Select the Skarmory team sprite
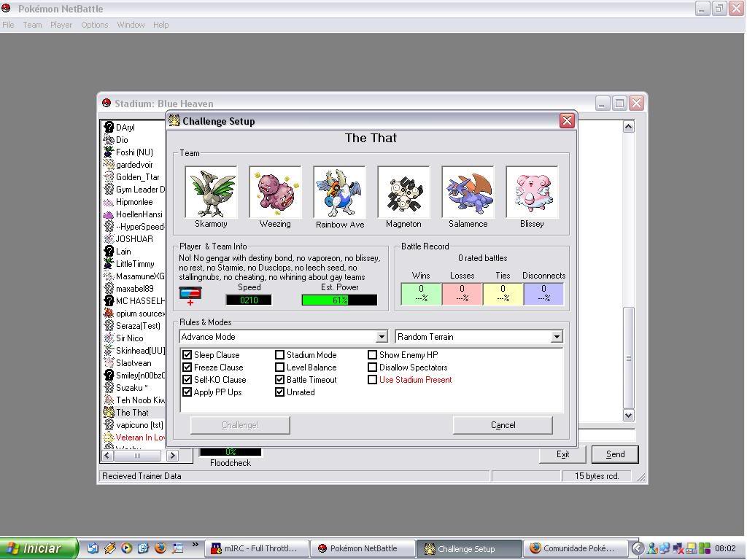 pos(211,192)
